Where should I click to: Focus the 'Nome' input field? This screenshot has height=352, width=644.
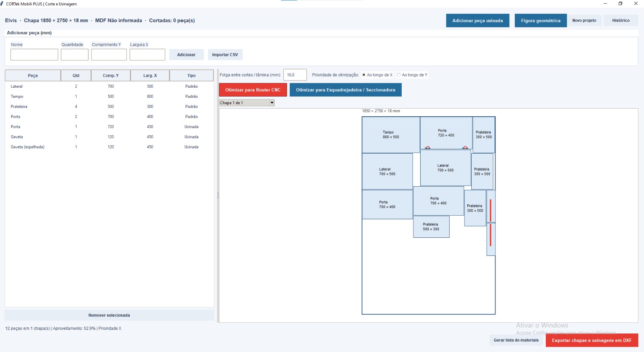pos(34,55)
